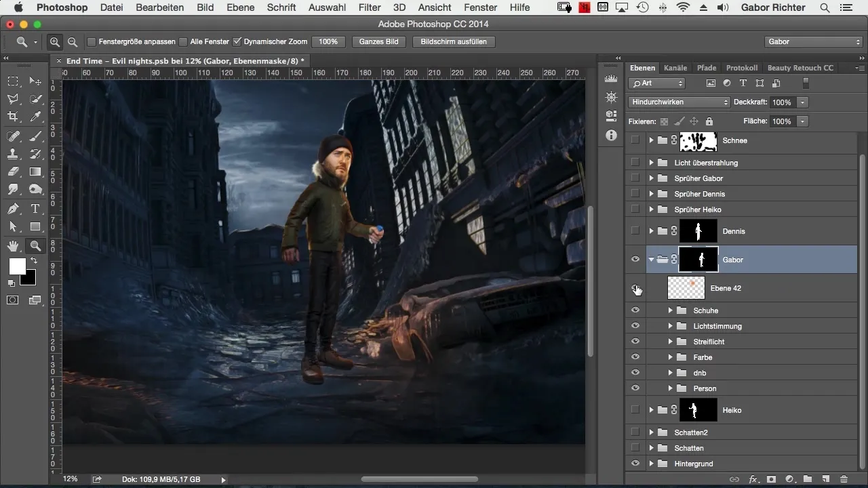Activate the Type tool
The image size is (868, 488).
[35, 209]
